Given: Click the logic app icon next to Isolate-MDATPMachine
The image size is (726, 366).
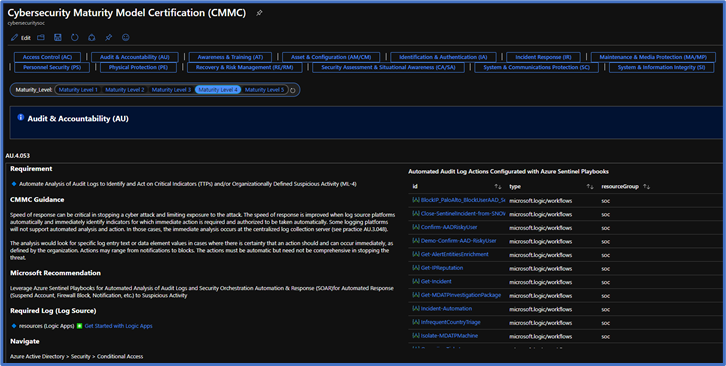Looking at the screenshot, I should (416, 335).
